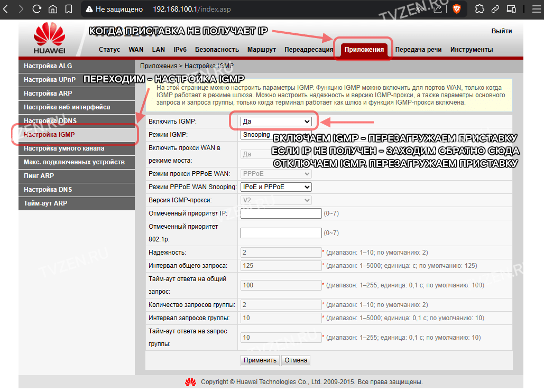This screenshot has height=392, width=544.
Task: Click the Huawei logo in the header
Action: coord(49,38)
